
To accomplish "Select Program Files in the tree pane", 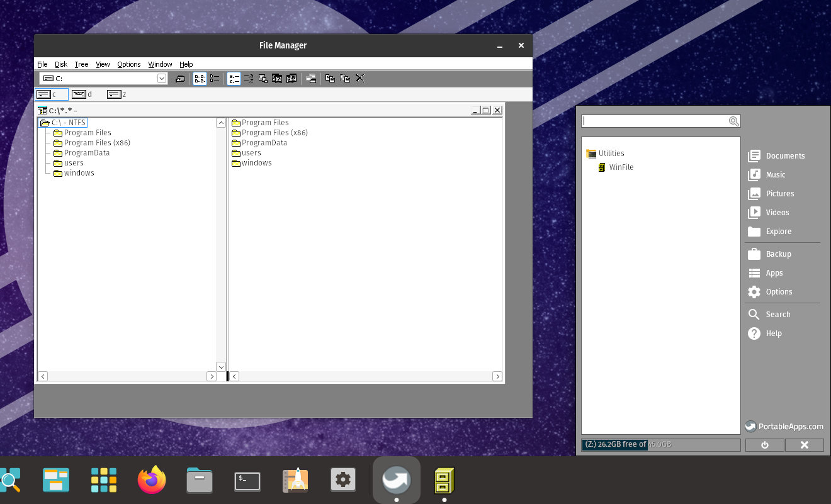I will point(82,133).
